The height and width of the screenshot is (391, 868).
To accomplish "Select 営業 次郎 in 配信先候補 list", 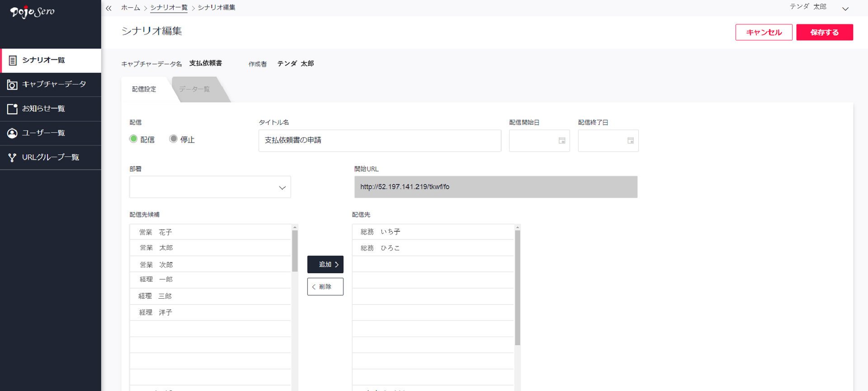I will click(210, 264).
